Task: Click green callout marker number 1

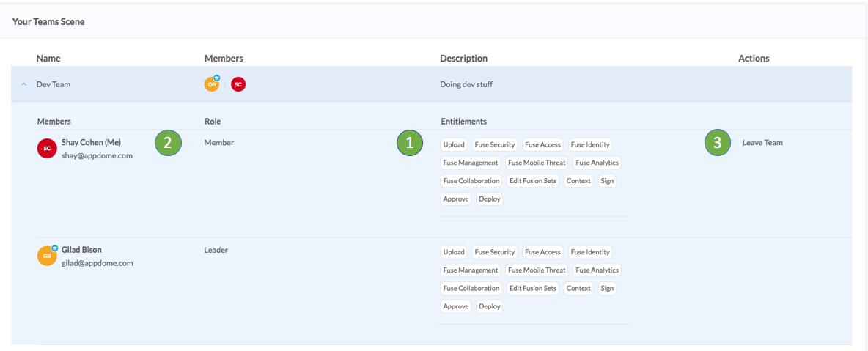Action: pos(410,144)
